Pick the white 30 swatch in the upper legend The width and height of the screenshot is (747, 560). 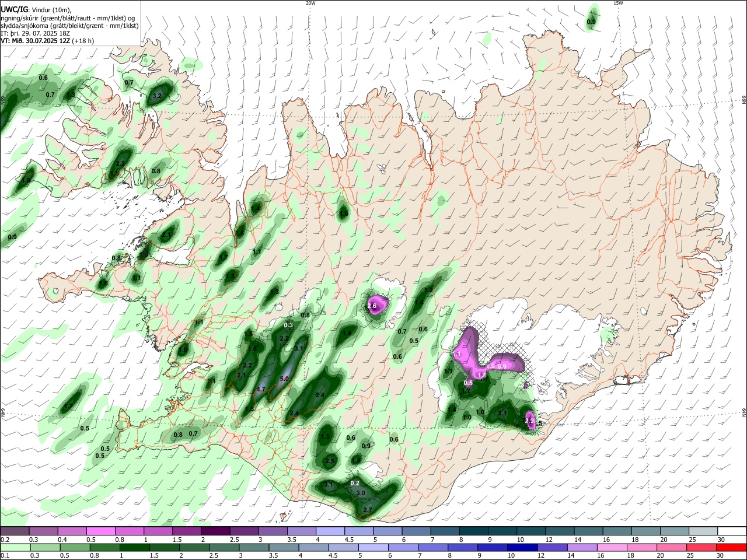pyautogui.click(x=731, y=531)
